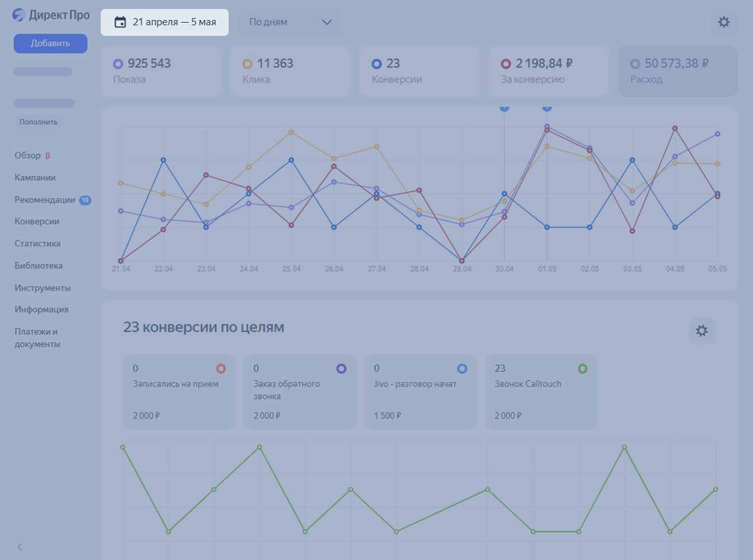Click heading 23 конверсии по целям

coord(203,327)
